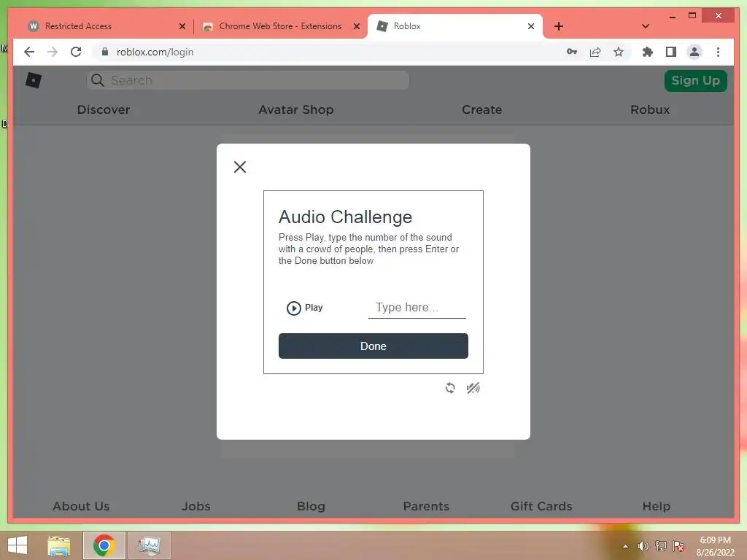Restart the audio challenge with refresh icon
Image resolution: width=747 pixels, height=560 pixels.
tap(450, 388)
